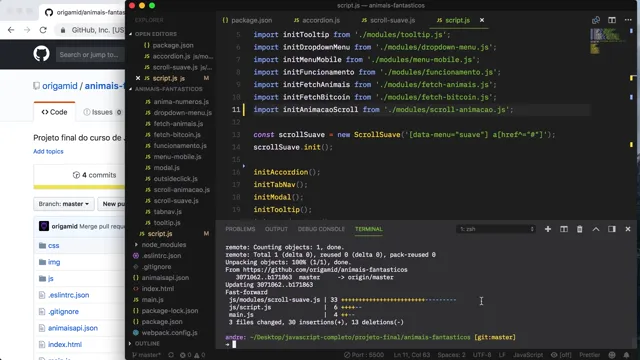Change JavaScript language mode in status bar
The width and height of the screenshot is (640, 360).
(x=528, y=355)
